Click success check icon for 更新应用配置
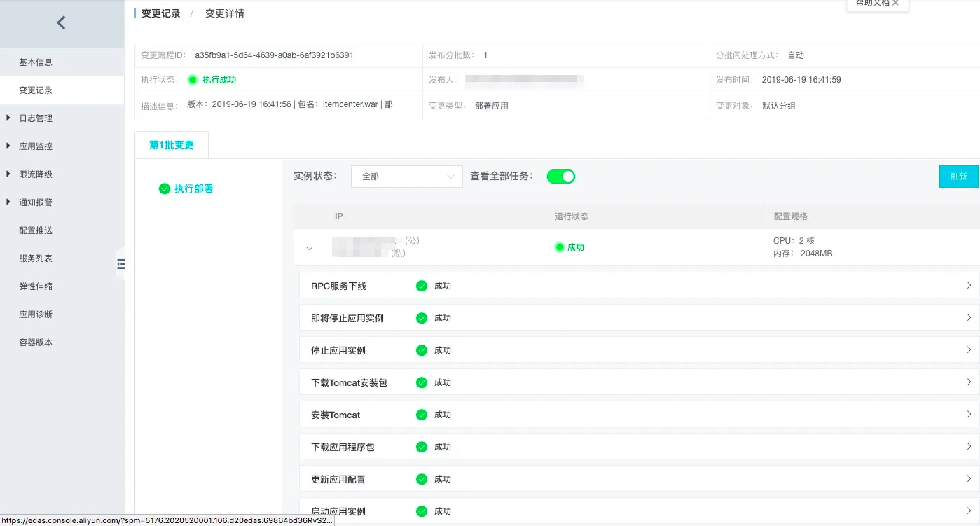The width and height of the screenshot is (980, 526). click(x=422, y=479)
